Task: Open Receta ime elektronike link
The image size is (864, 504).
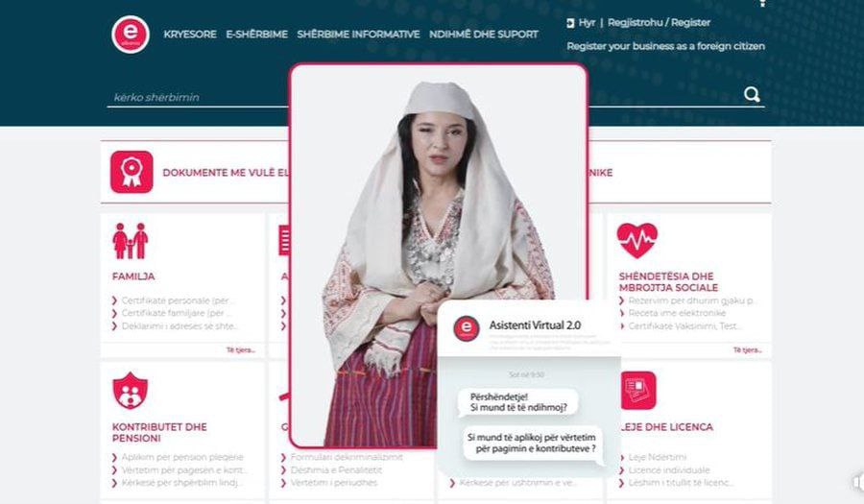Action: (x=677, y=313)
